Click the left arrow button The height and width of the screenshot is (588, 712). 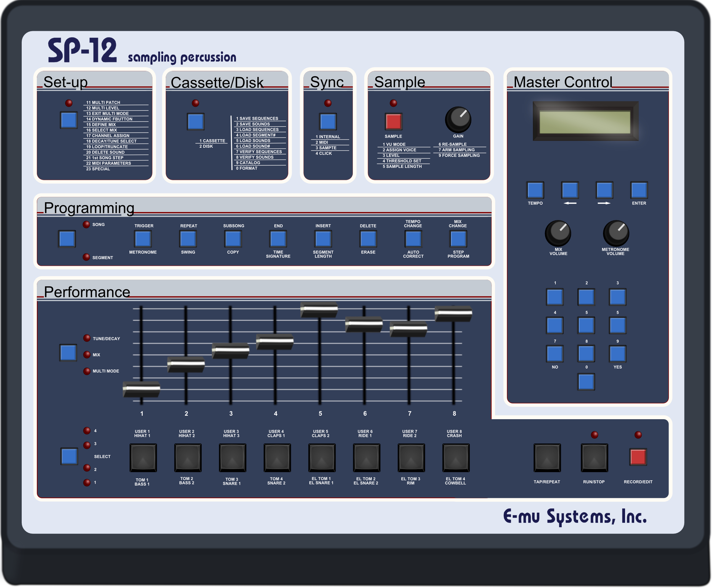[x=570, y=190]
